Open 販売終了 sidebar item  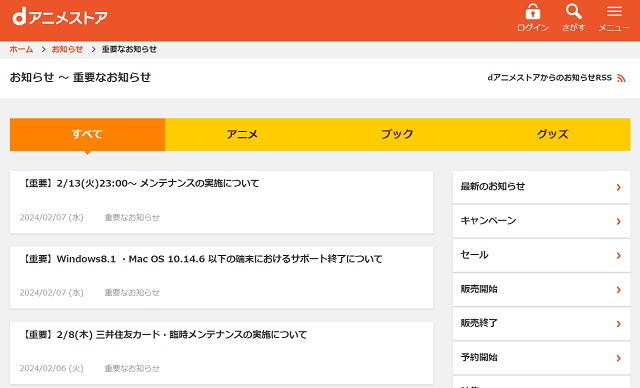tap(542, 324)
